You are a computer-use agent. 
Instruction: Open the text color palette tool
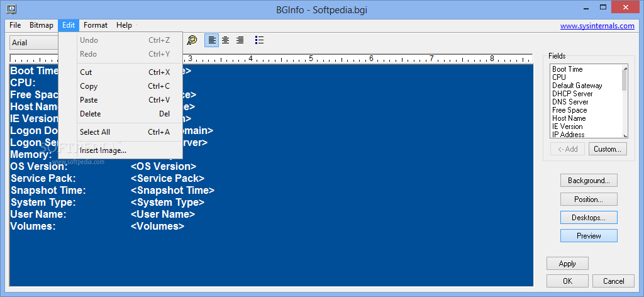click(192, 40)
